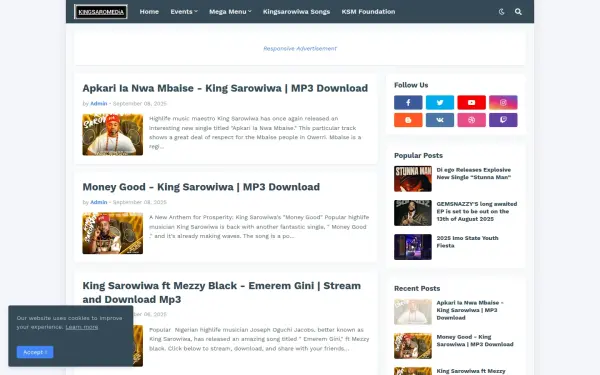Screen dimensions: 600x375
Task: Open Recent Posts Money Good link
Action: [475, 341]
